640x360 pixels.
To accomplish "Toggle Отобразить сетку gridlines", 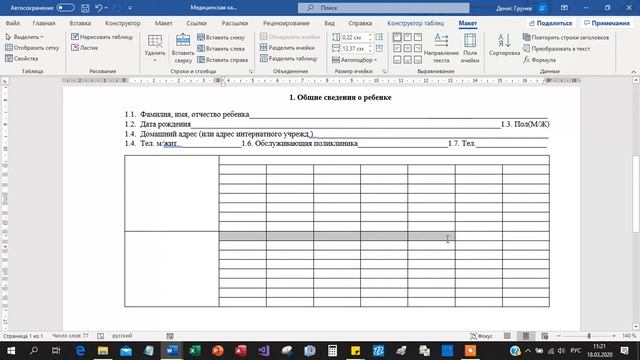I will click(x=32, y=48).
